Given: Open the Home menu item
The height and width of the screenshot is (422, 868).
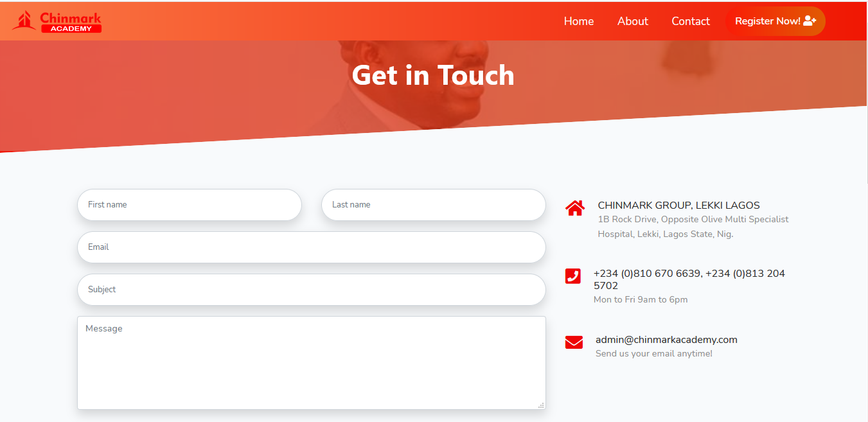Looking at the screenshot, I should [579, 21].
